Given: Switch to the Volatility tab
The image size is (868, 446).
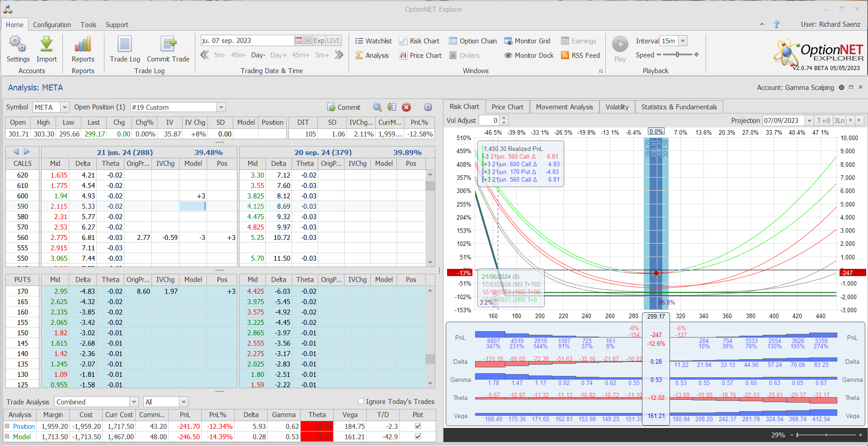Looking at the screenshot, I should coord(617,107).
